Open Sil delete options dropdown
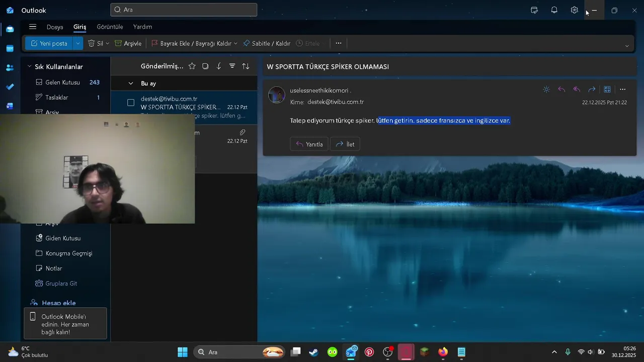 coord(107,43)
